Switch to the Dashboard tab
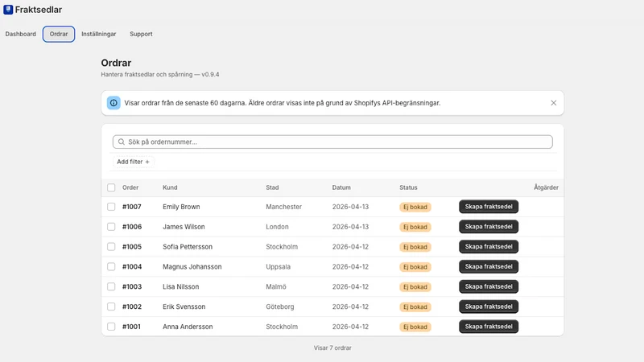 click(21, 34)
